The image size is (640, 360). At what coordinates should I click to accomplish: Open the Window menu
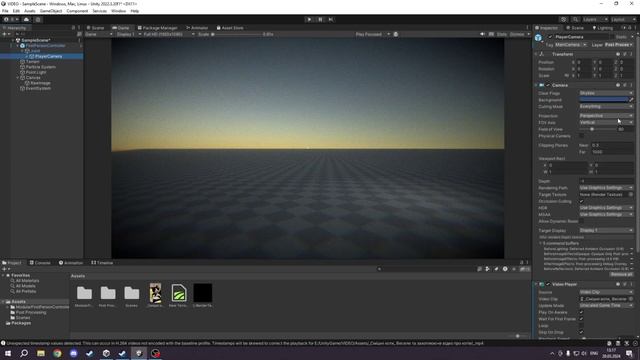pyautogui.click(x=119, y=11)
